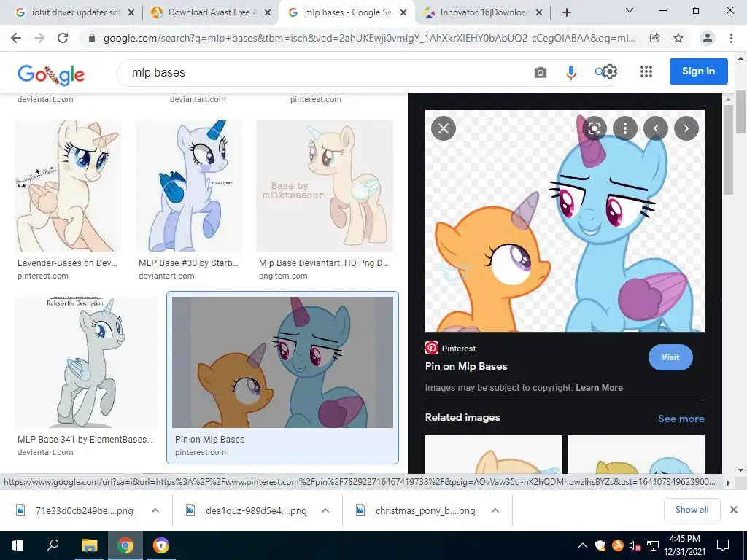Screen dimensions: 747x560
Task: Close the image preview panel
Action: pyautogui.click(x=444, y=128)
